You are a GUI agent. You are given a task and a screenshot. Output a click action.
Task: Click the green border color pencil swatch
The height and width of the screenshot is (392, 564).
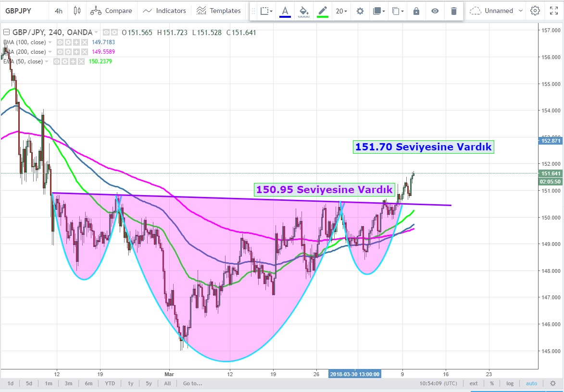pyautogui.click(x=322, y=11)
